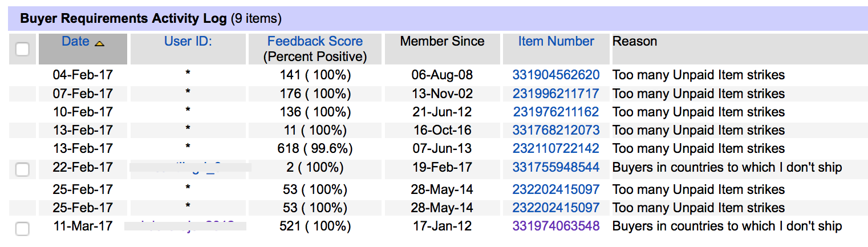Click the Date sort arrow icon

99,43
